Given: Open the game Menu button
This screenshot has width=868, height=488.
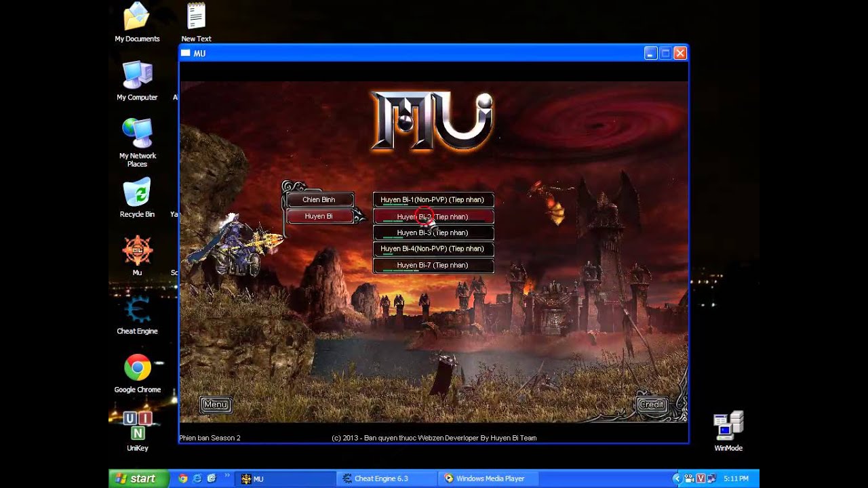Looking at the screenshot, I should click(x=216, y=405).
